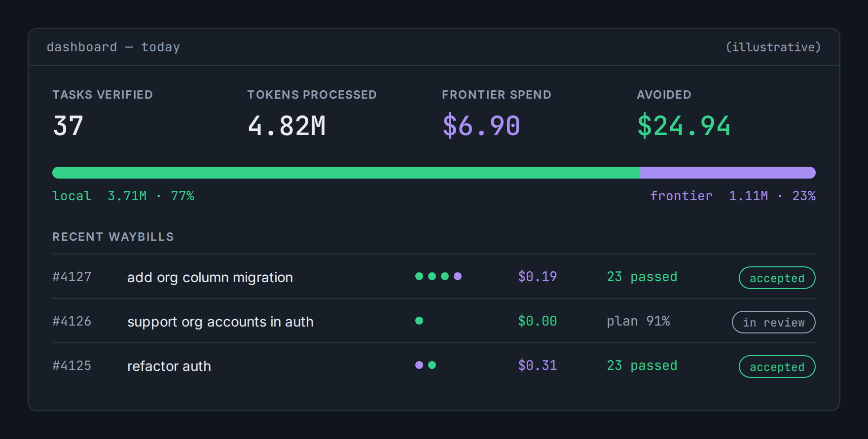Click the 'TASKS VERIFIED' label
Screen dimensions: 868x439
103,95
